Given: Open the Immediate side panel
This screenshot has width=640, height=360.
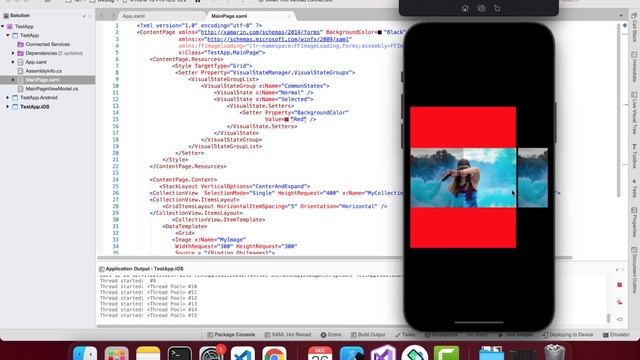Looking at the screenshot, I should [634, 67].
